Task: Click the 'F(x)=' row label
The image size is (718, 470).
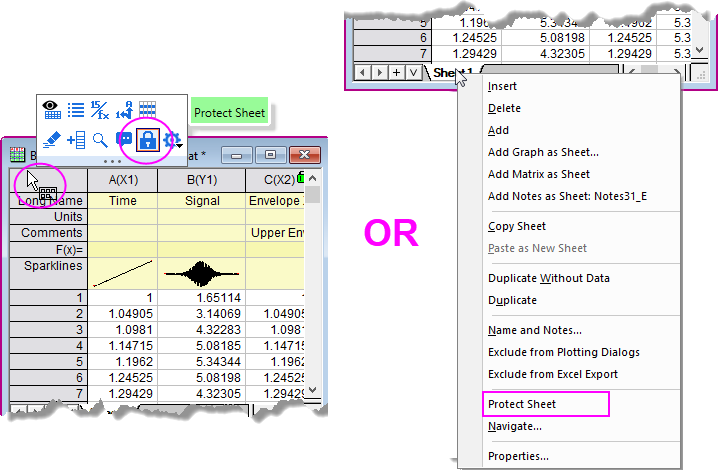Action: [x=49, y=250]
